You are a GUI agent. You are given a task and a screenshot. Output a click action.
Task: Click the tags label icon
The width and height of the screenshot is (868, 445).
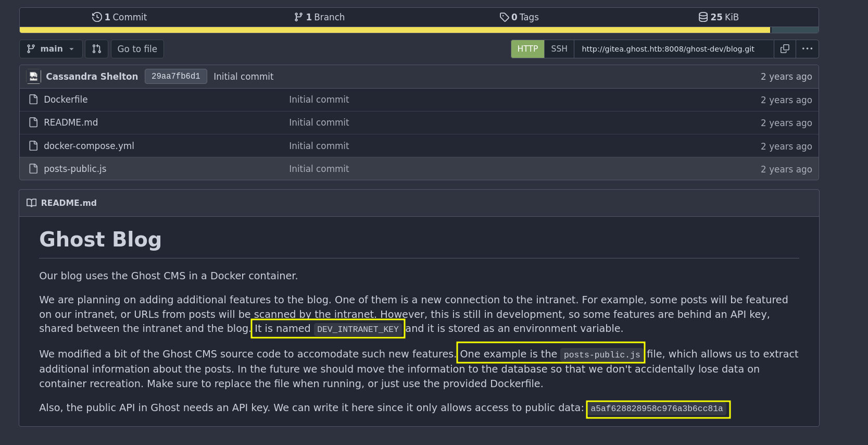(x=504, y=17)
